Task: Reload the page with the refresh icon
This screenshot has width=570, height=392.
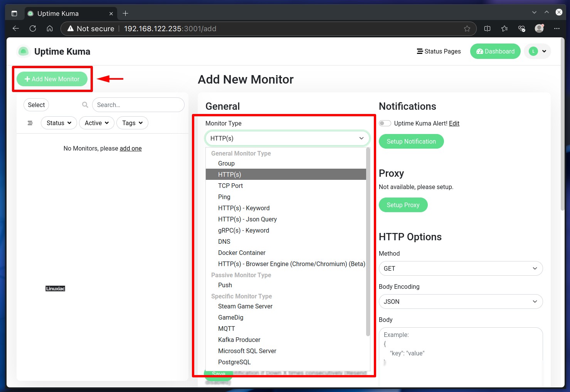Action: pos(33,28)
